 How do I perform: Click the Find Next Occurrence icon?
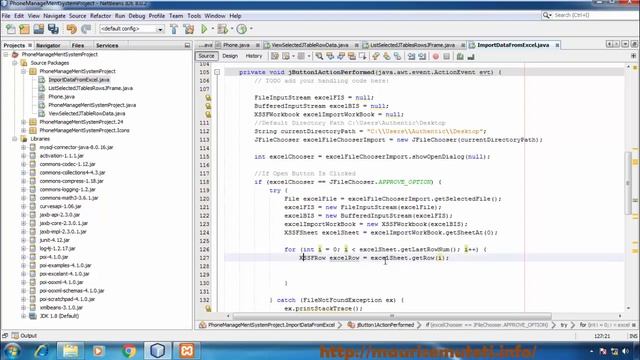point(341,56)
